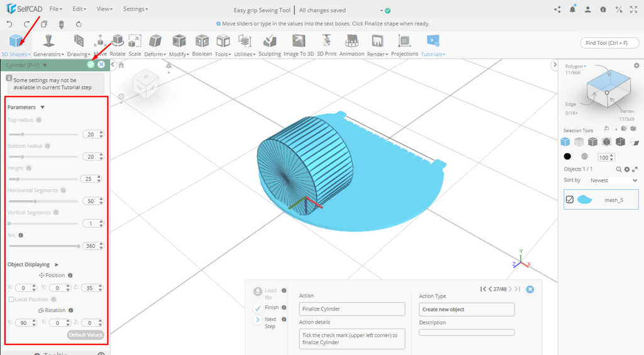The height and width of the screenshot is (355, 644).
Task: Open the Deform tools
Action: point(155,45)
